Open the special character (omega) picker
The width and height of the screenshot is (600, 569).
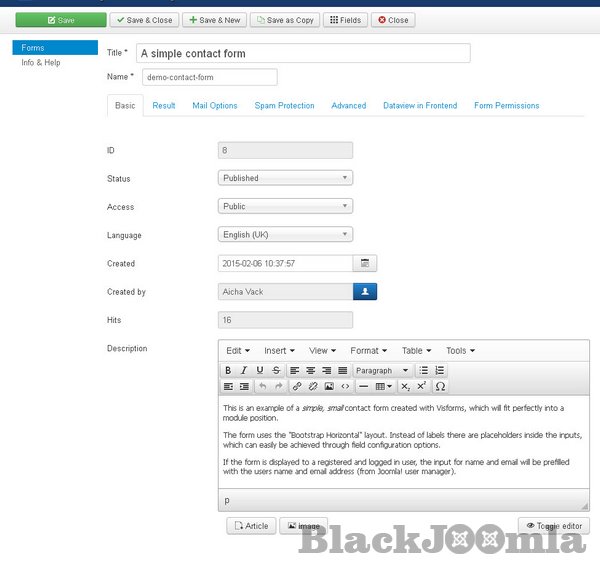coord(440,386)
